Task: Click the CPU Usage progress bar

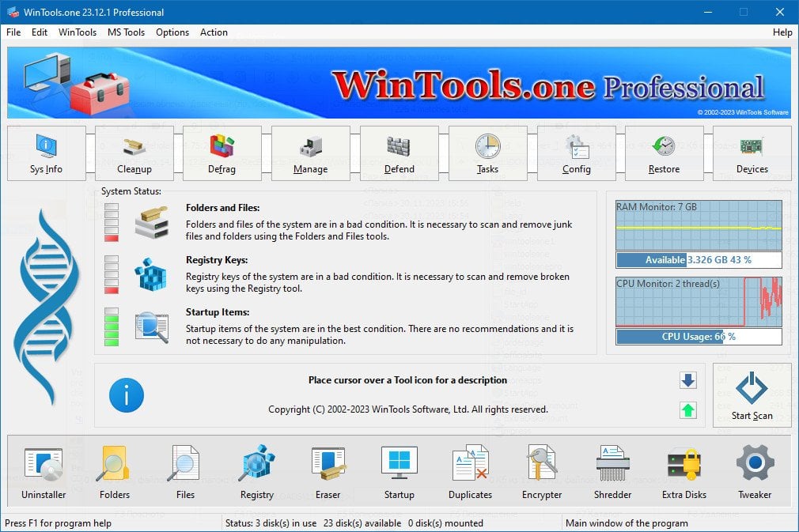Action: pos(698,337)
